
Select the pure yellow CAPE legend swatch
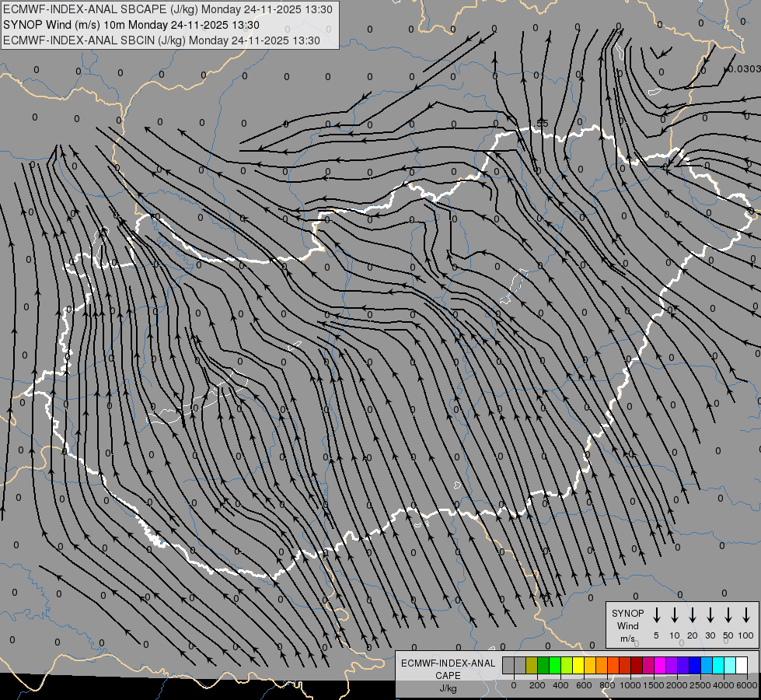pos(578,665)
